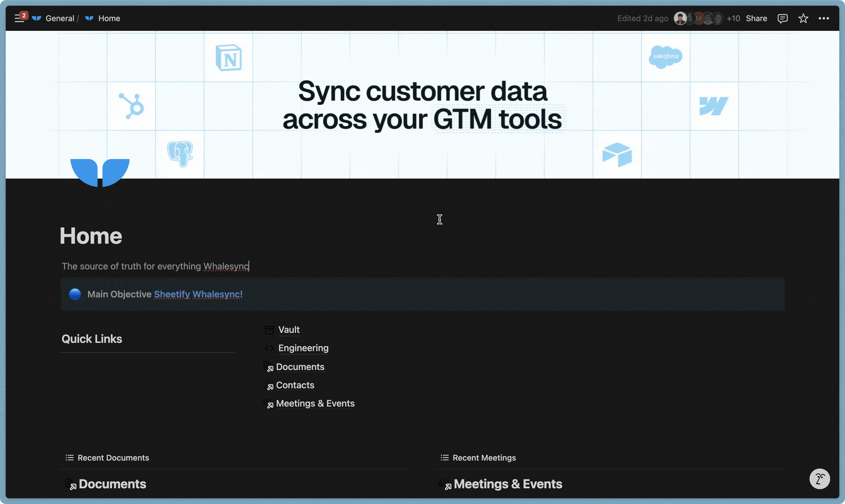Image resolution: width=845 pixels, height=504 pixels.
Task: Open the Share menu
Action: tap(756, 18)
